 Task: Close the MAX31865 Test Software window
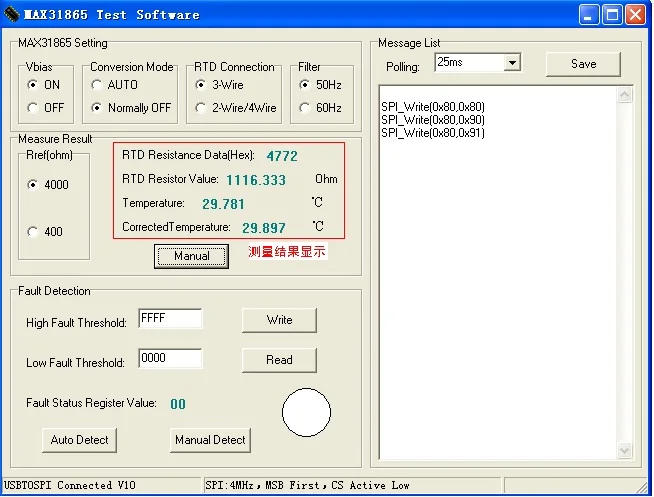(635, 15)
